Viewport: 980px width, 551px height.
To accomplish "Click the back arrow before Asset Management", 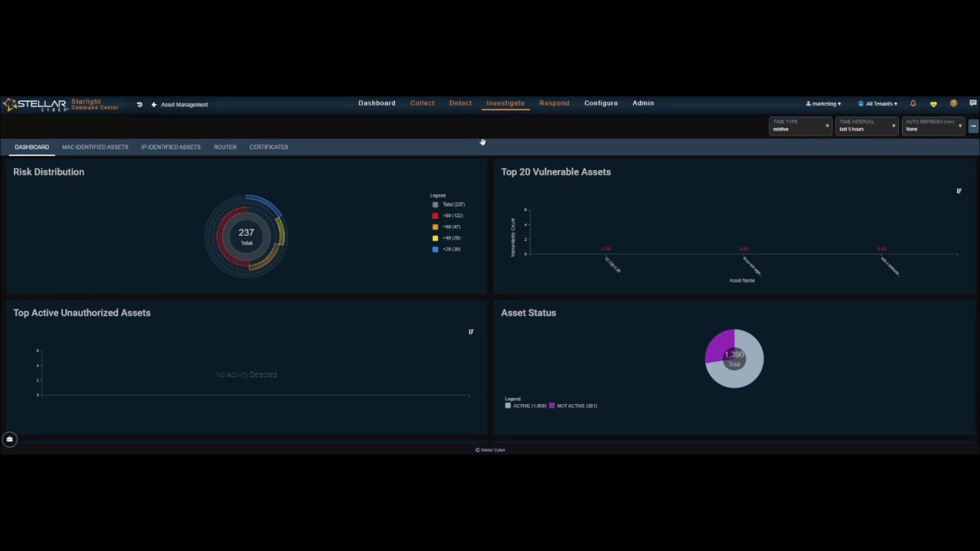I will [x=154, y=104].
